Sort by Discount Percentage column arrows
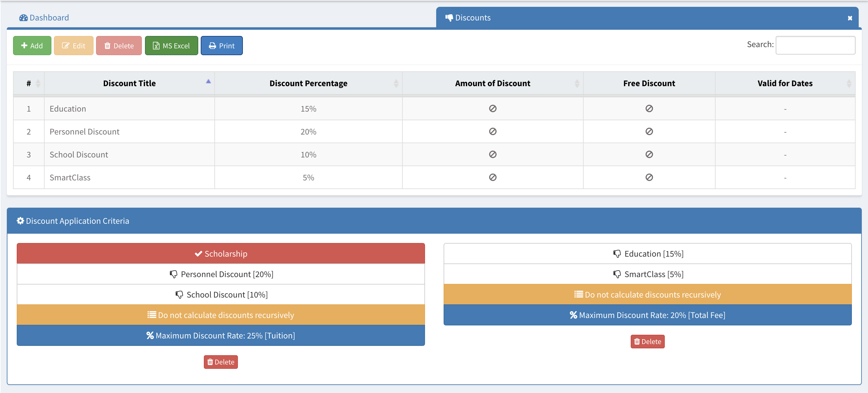Screen dimensions: 868x393 (396, 83)
